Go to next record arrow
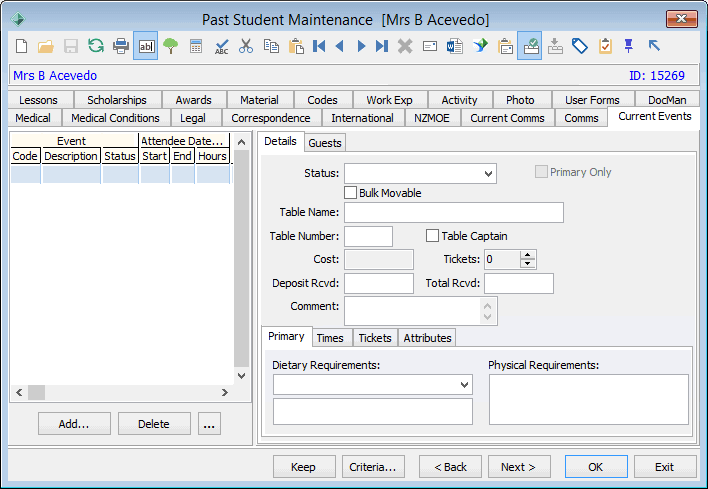Viewport: 708px width, 489px height. point(361,46)
